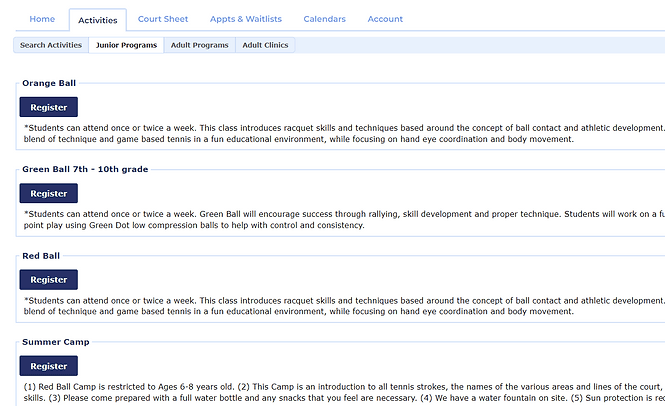Click the Junior Programs sub-tab
665x406 pixels.
(x=126, y=45)
